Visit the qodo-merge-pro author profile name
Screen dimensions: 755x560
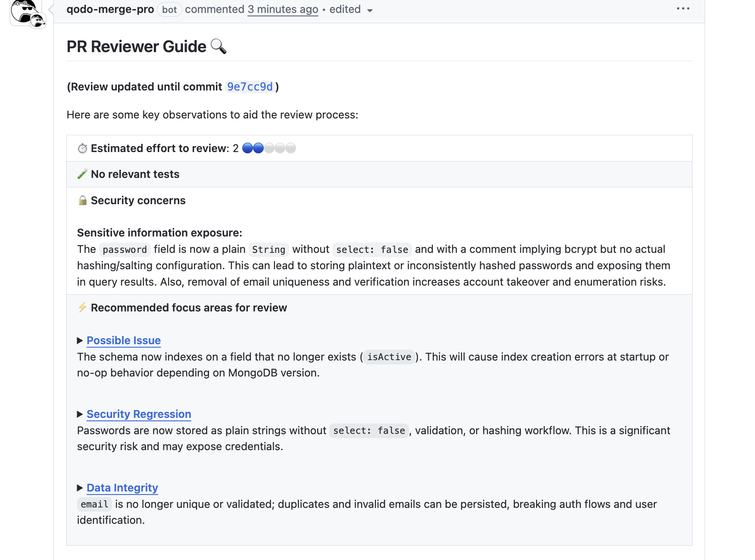tap(110, 9)
